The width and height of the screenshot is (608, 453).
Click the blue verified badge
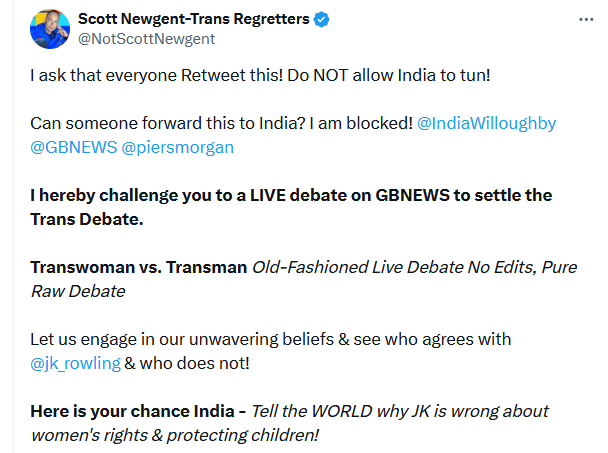pos(321,20)
